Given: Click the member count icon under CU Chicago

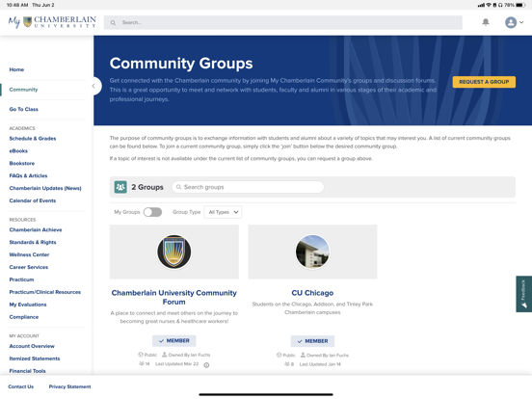Looking at the screenshot, I should pos(286,364).
